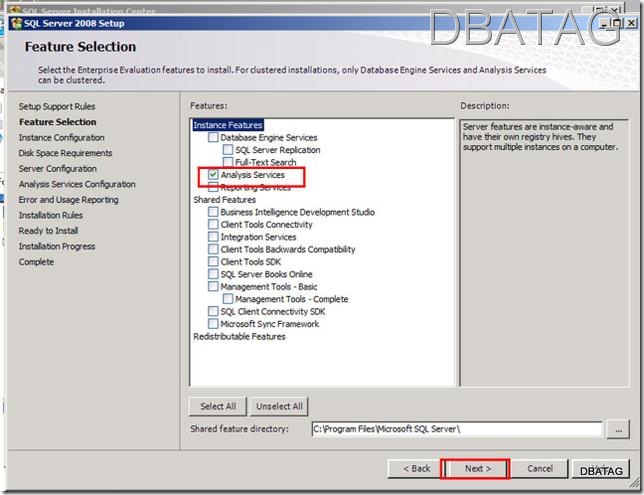Enable SQL Server Replication checkbox
The image size is (644, 495).
click(228, 150)
